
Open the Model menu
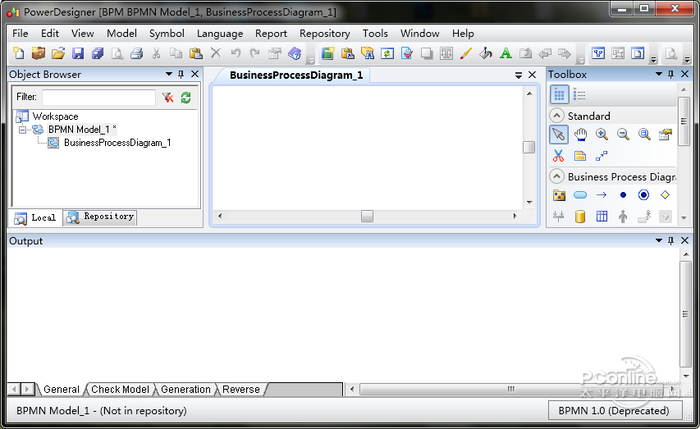pos(121,33)
